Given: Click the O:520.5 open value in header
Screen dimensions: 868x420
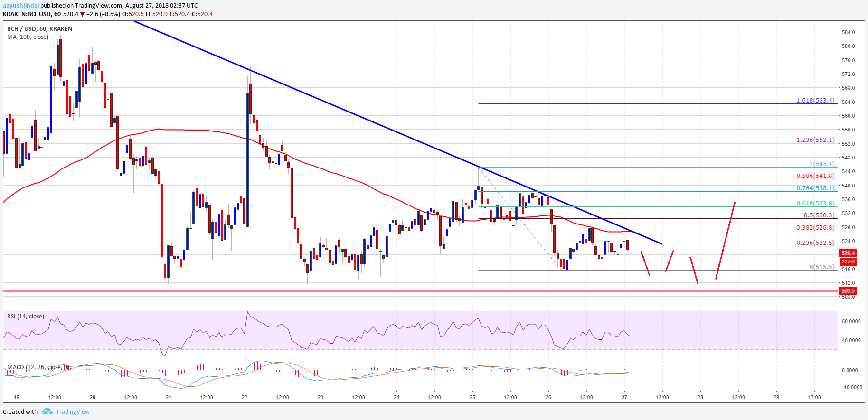Looking at the screenshot, I should (x=133, y=14).
